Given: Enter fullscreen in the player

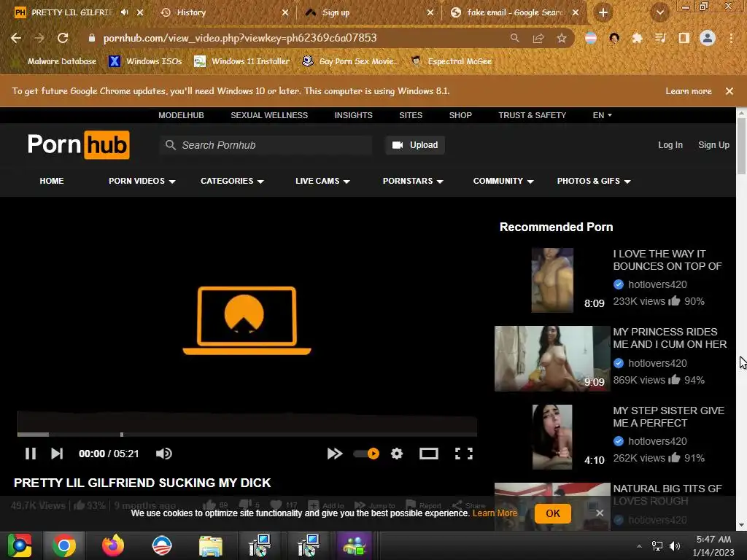Looking at the screenshot, I should (x=463, y=454).
